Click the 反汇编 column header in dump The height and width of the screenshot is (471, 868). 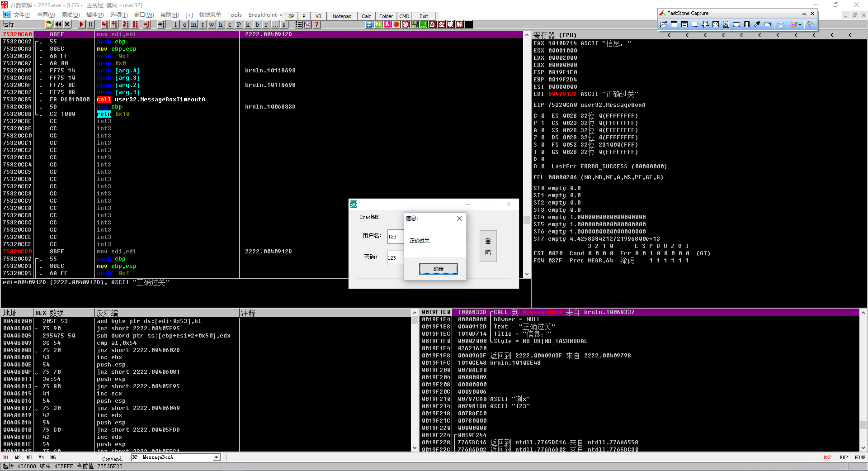[x=167, y=313]
